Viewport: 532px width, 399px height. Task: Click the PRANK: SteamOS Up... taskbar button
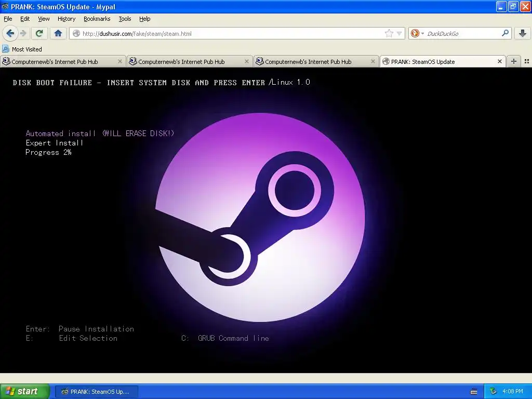pyautogui.click(x=96, y=392)
